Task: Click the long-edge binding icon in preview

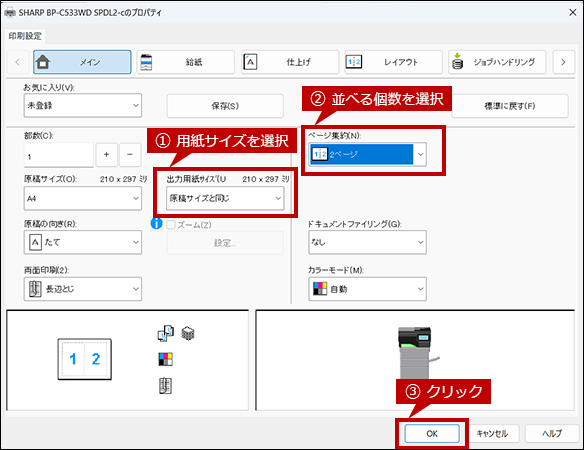Action: click(165, 386)
